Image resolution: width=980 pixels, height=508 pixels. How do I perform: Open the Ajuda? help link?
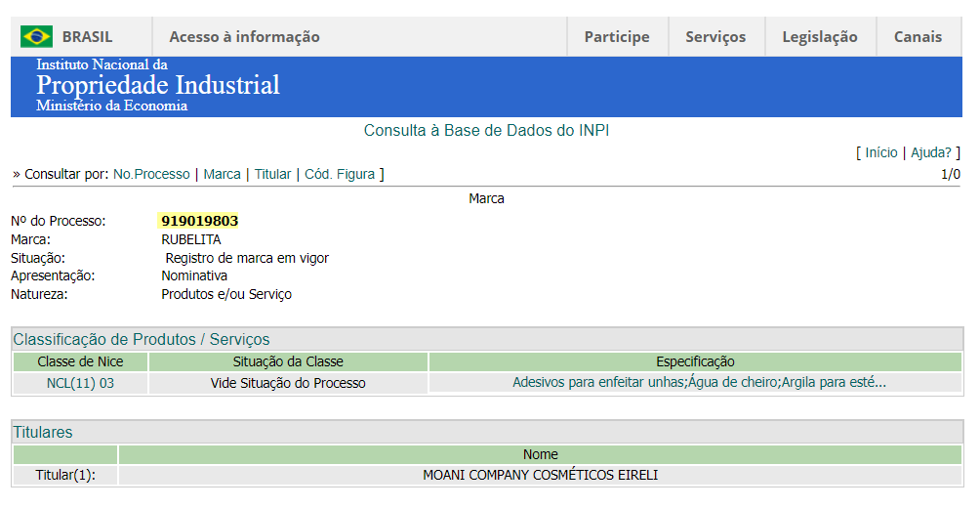coord(930,152)
